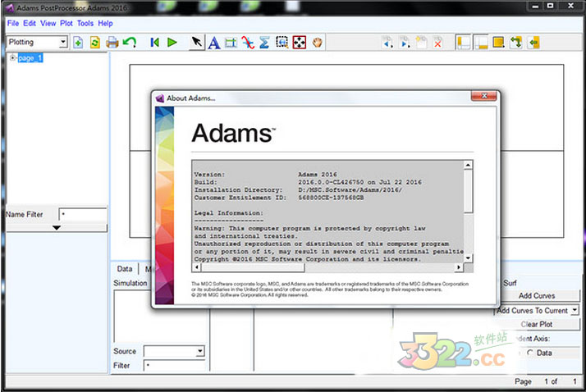Switch to the Data tab
The height and width of the screenshot is (392, 586).
[125, 269]
